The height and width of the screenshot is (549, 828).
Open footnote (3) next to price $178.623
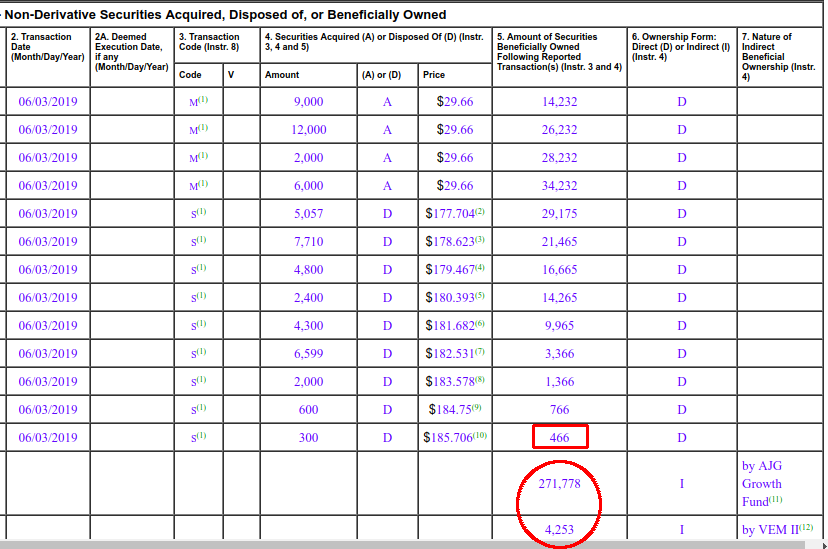click(x=479, y=239)
